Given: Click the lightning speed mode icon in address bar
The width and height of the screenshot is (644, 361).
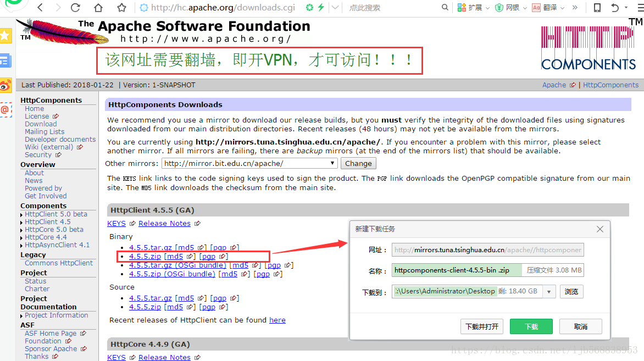Looking at the screenshot, I should tap(321, 7).
